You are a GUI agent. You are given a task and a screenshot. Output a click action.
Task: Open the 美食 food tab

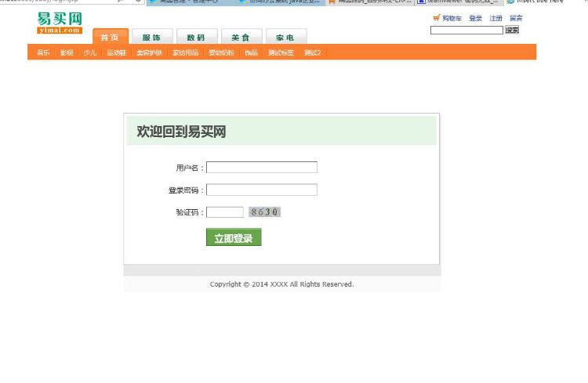(241, 37)
